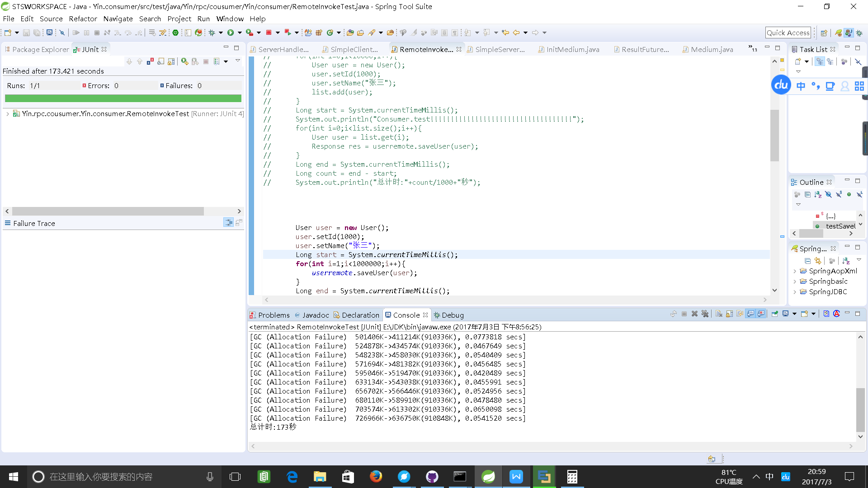Image resolution: width=868 pixels, height=488 pixels.
Task: Toggle Filter Stack Trace in Failure Trace
Action: point(228,222)
